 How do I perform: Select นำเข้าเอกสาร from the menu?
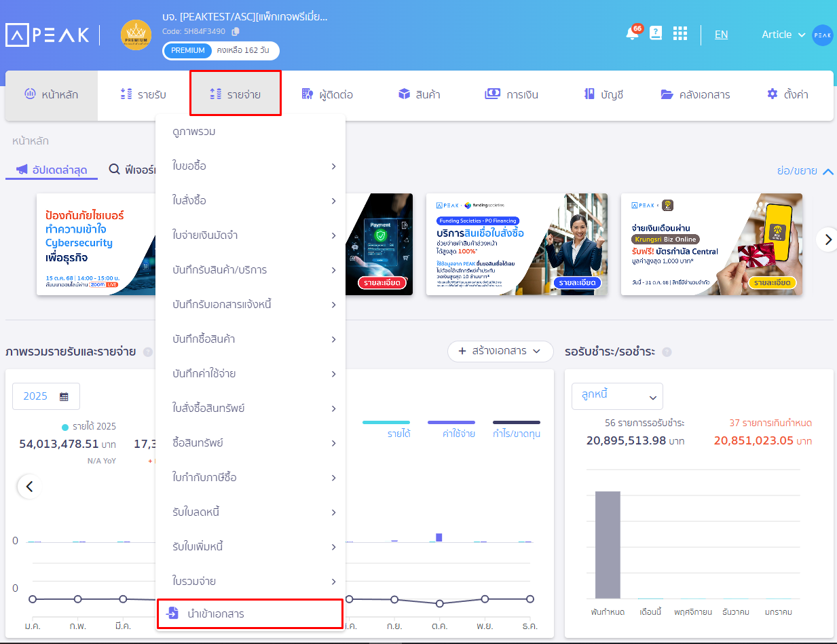[250, 614]
